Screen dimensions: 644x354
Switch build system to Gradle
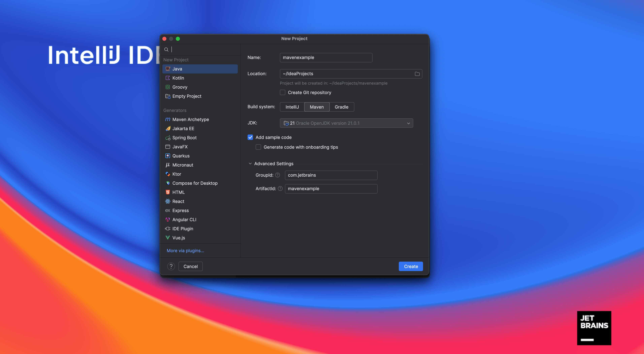tap(342, 107)
